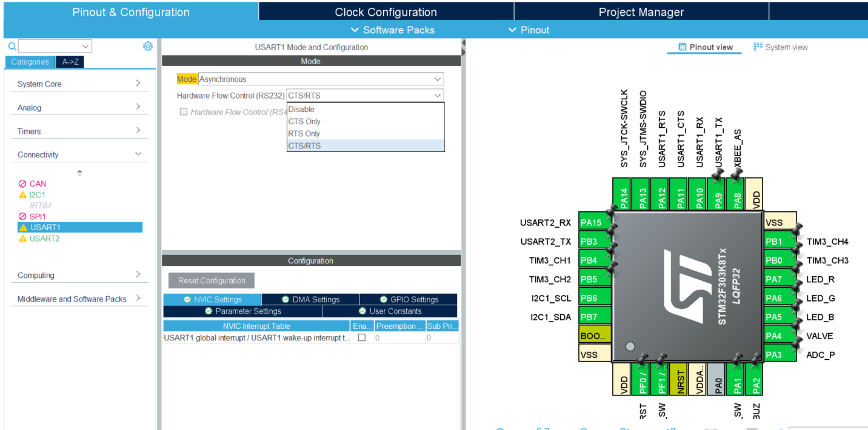
Task: Open User Constants tab
Action: [x=390, y=311]
